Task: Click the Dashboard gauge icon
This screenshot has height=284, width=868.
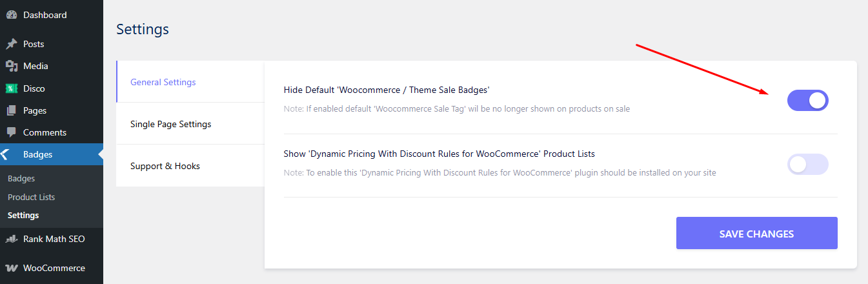Action: click(x=11, y=15)
